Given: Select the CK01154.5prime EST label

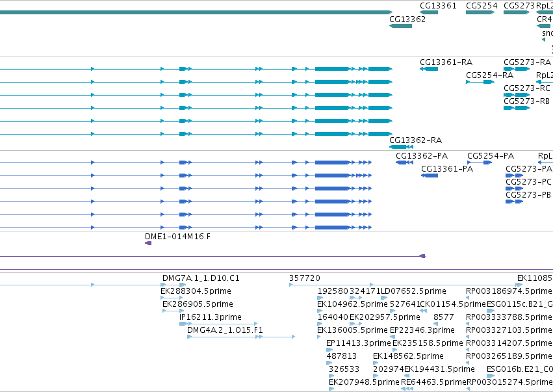Looking at the screenshot, I should tap(453, 304).
